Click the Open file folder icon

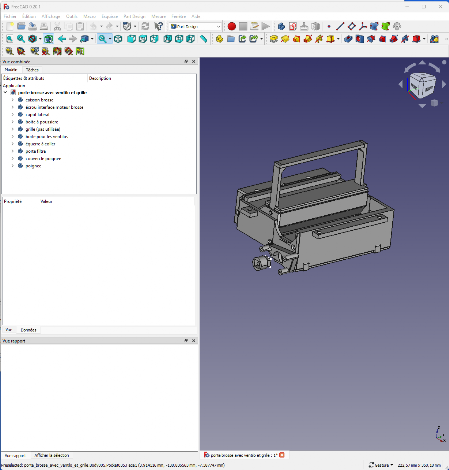click(x=21, y=26)
